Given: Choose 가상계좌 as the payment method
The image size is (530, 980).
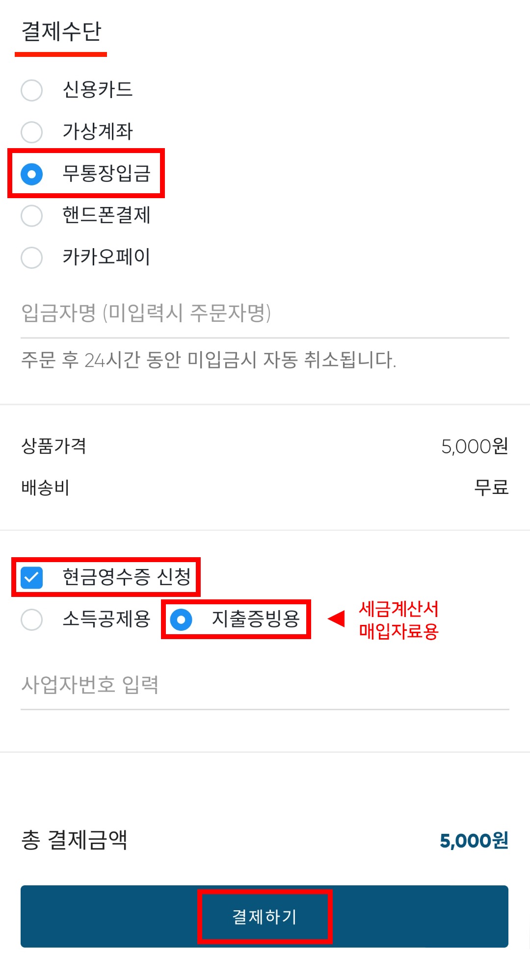Looking at the screenshot, I should [x=32, y=132].
